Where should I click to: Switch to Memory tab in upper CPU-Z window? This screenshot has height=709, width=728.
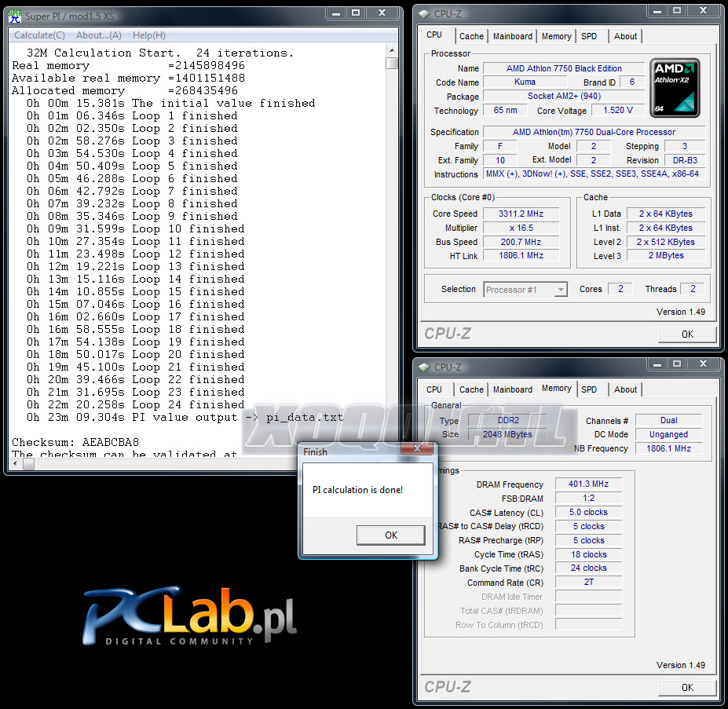(556, 36)
